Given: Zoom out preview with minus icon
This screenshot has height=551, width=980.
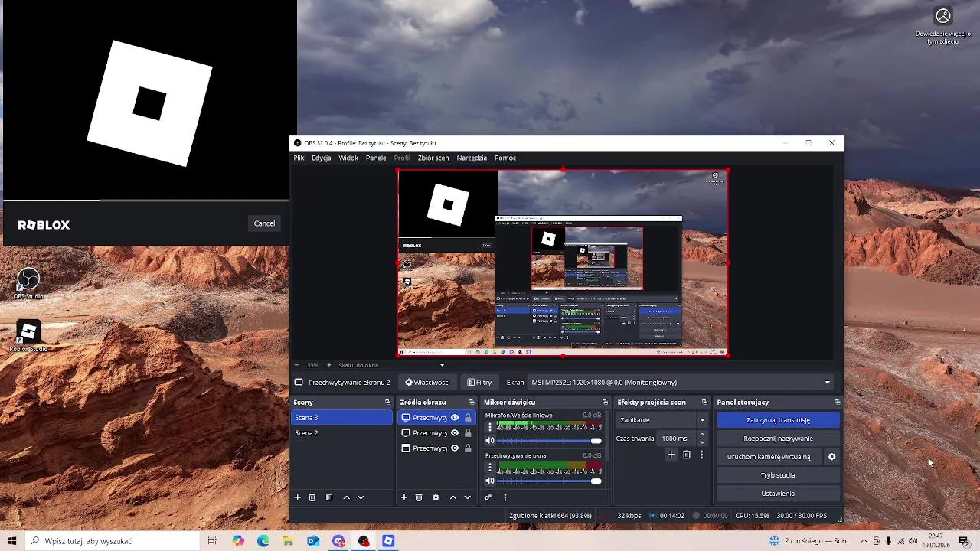Looking at the screenshot, I should coord(296,365).
